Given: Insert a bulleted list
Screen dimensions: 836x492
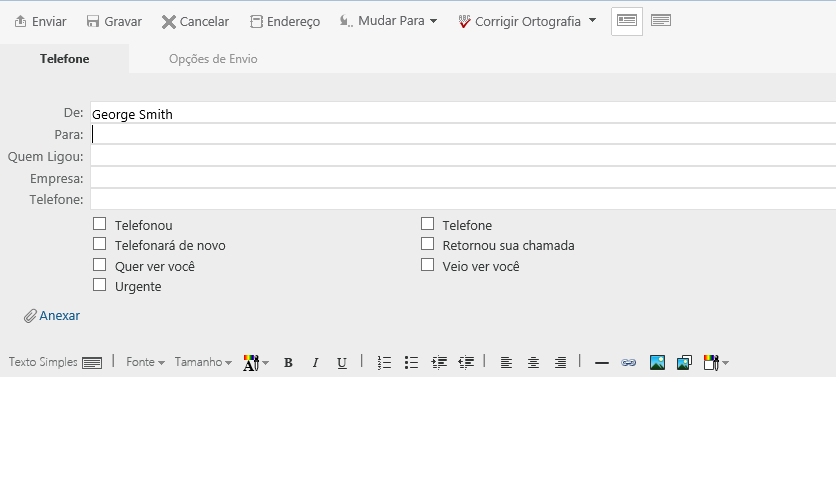Looking at the screenshot, I should 411,363.
